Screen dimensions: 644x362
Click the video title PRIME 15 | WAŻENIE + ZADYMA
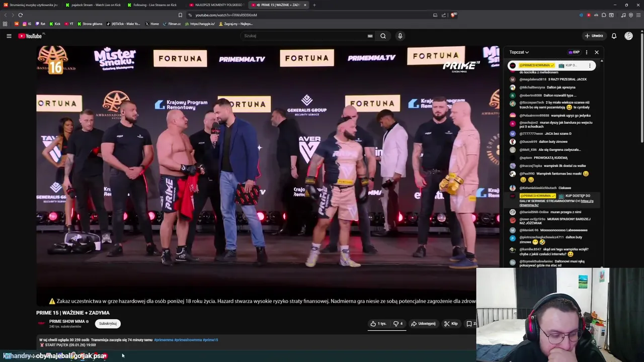[73, 313]
